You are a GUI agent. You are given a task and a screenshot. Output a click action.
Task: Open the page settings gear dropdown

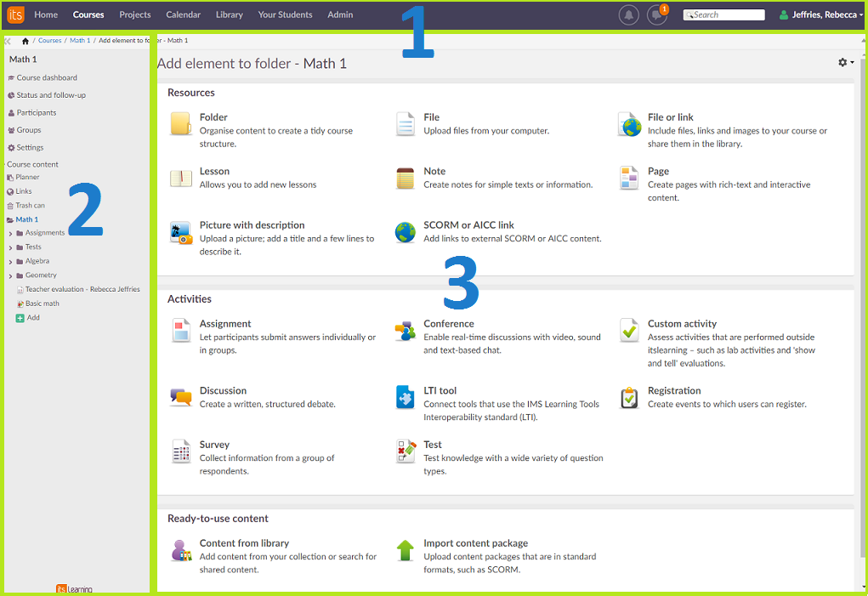click(x=845, y=63)
